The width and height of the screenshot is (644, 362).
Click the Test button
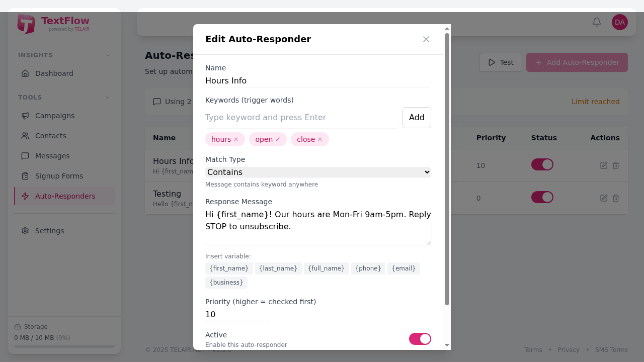[x=500, y=62]
